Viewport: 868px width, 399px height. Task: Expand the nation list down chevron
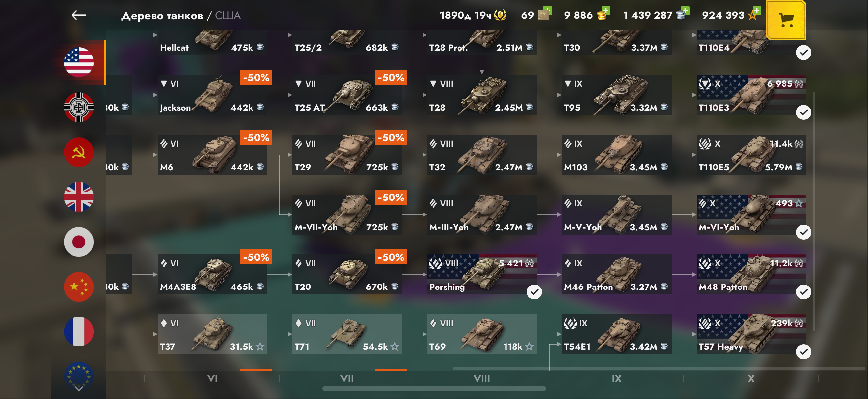[79, 388]
